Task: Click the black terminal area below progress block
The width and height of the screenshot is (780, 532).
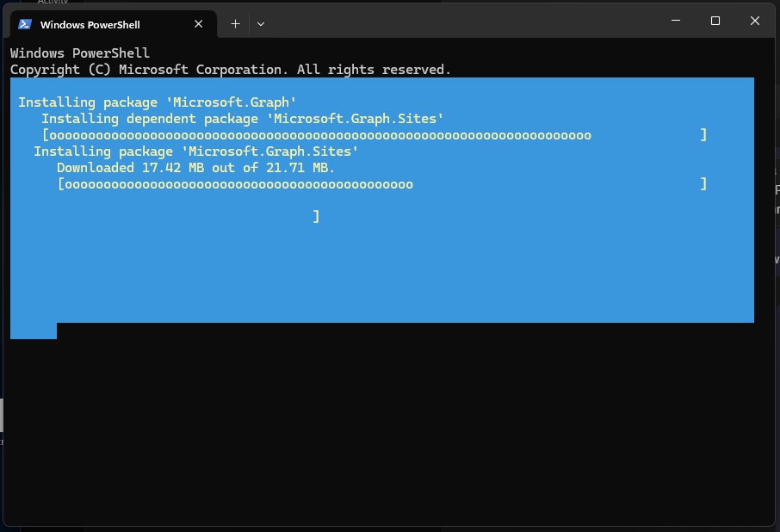Action: click(387, 422)
